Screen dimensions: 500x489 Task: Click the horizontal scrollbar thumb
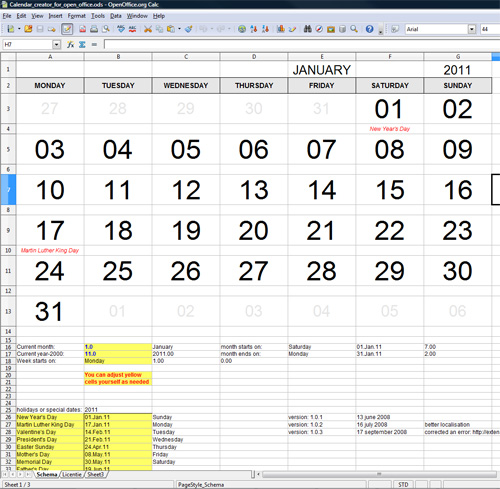tap(379, 474)
